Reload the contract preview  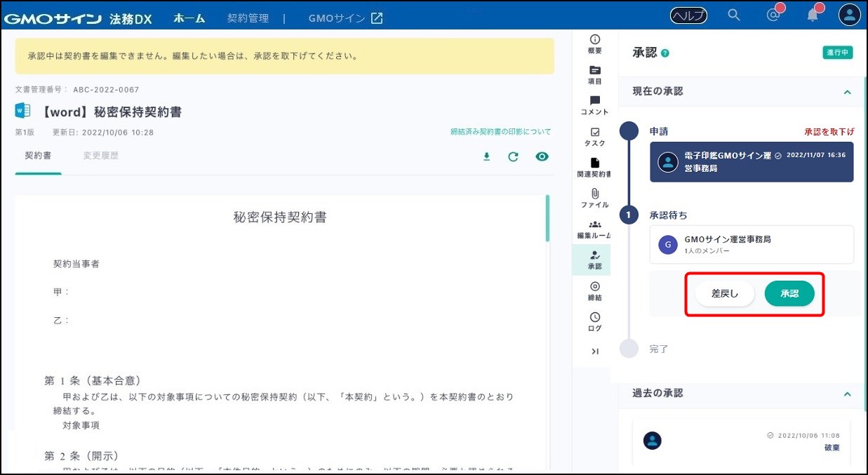coord(514,156)
